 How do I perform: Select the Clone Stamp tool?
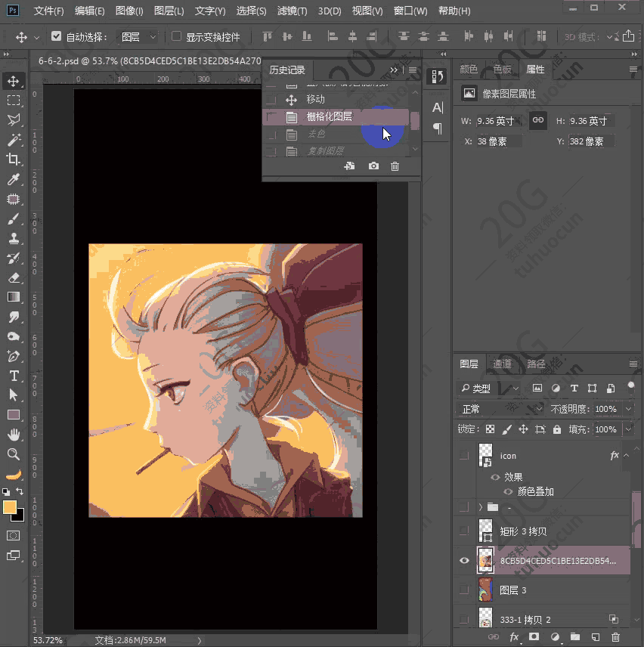(13, 239)
